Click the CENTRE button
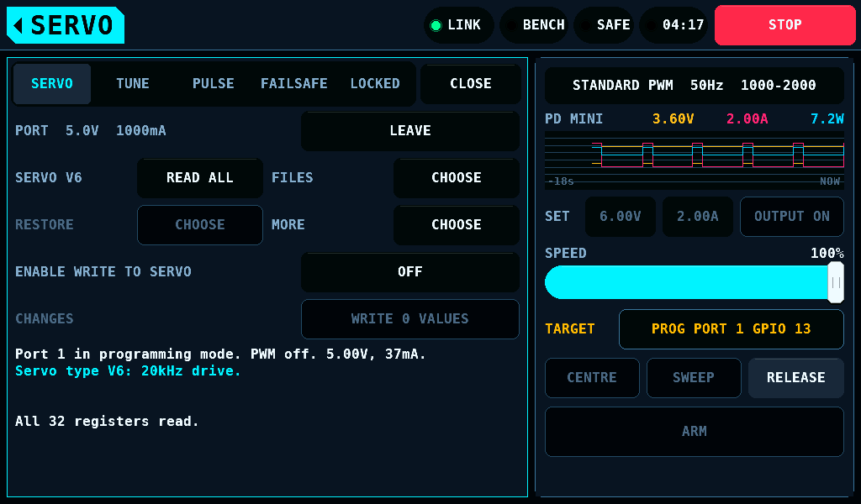The width and height of the screenshot is (861, 504). [592, 378]
